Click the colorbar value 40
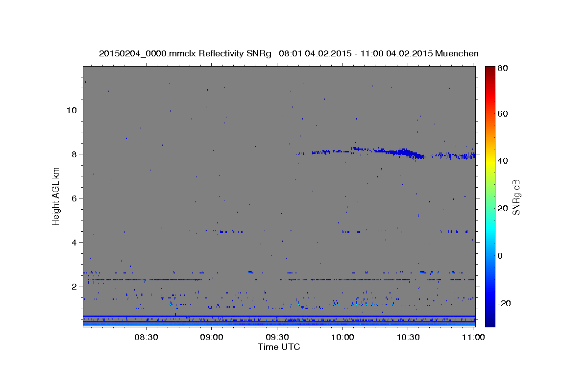This screenshot has width=588, height=392. [x=503, y=161]
